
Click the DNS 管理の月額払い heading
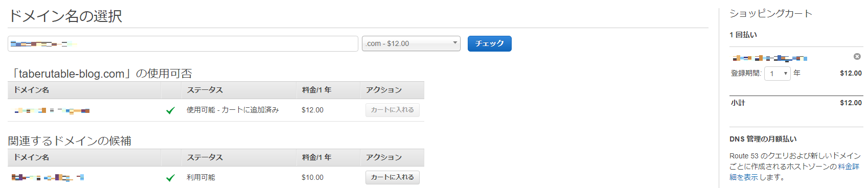[x=763, y=139]
